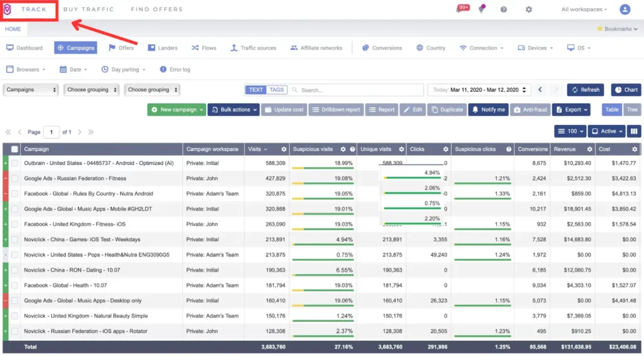Switch to the Offers tab
The height and width of the screenshot is (356, 644).
click(x=121, y=48)
